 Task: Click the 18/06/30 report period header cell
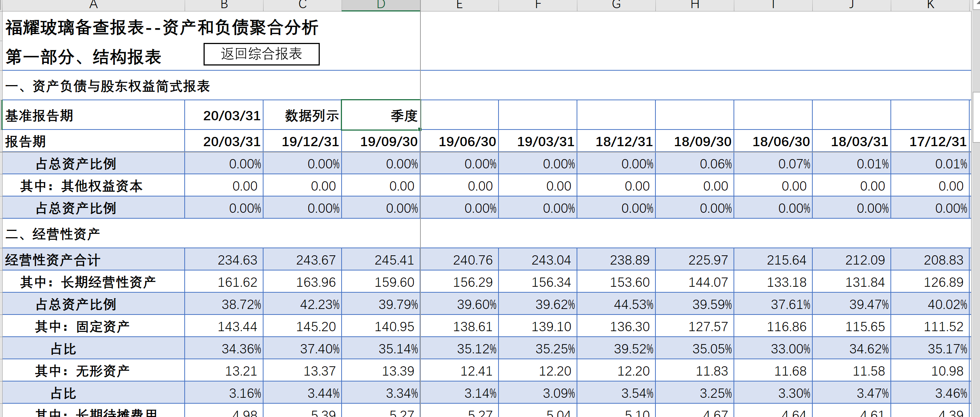(773, 142)
